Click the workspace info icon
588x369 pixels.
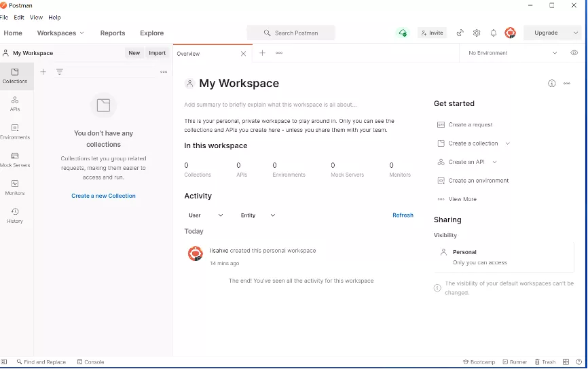pyautogui.click(x=551, y=84)
